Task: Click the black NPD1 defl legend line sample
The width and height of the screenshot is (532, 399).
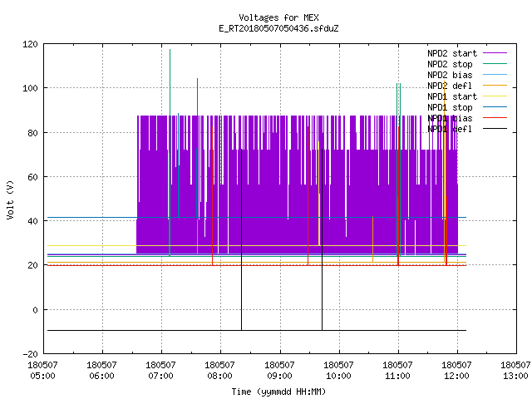Action: pos(495,129)
